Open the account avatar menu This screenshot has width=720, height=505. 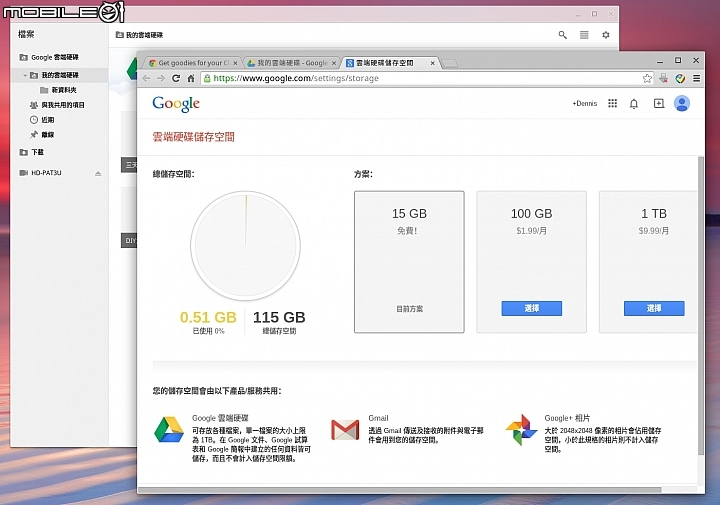(x=682, y=103)
